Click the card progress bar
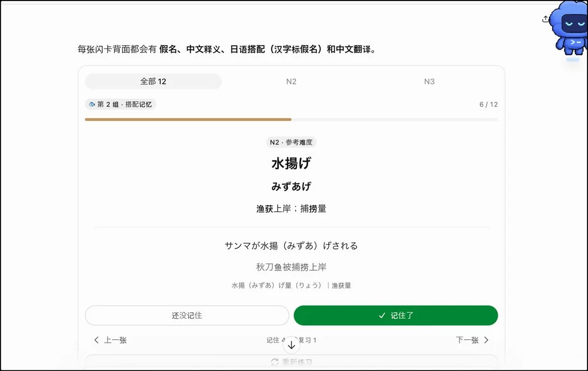This screenshot has height=371, width=588. pos(291,120)
